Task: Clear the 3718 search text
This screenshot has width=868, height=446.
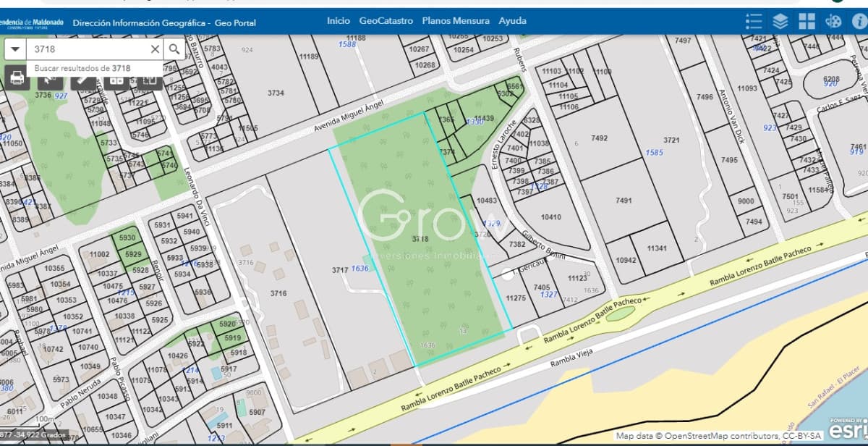Action: (155, 49)
